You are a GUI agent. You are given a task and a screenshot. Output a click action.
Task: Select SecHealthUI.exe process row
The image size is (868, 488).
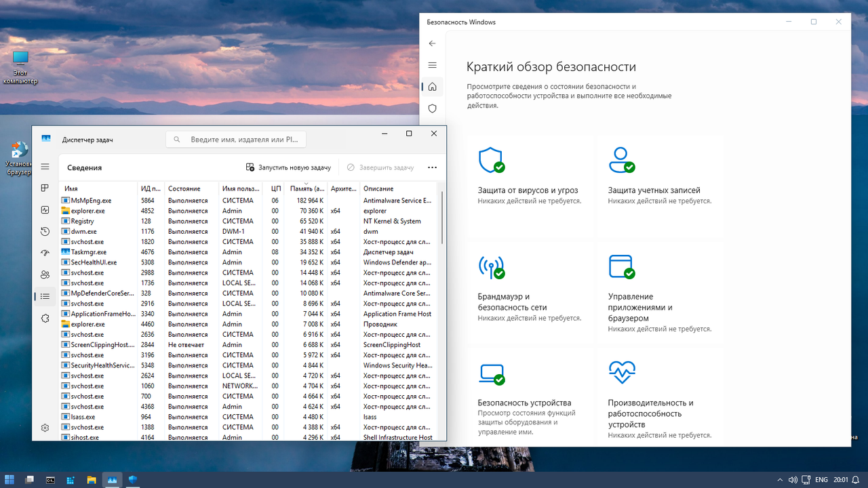pos(250,262)
